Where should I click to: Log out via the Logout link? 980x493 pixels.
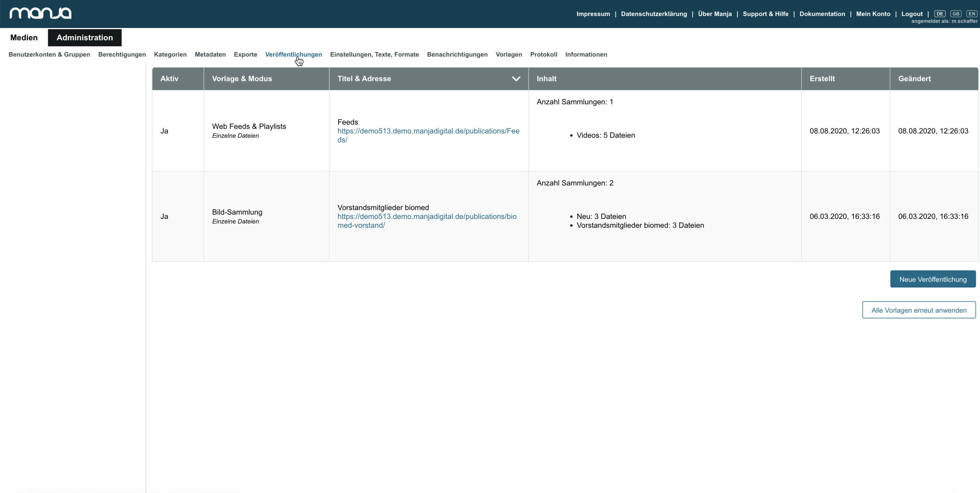pyautogui.click(x=912, y=14)
